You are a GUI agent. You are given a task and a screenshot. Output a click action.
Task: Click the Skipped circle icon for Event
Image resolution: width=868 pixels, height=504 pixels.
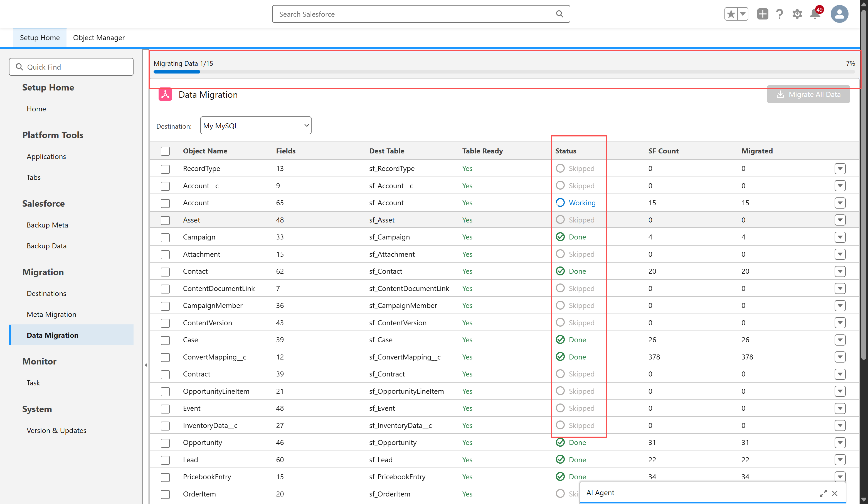pos(560,408)
